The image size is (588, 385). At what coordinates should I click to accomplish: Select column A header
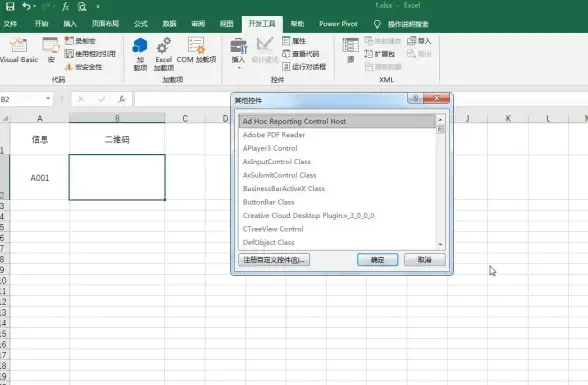point(40,118)
